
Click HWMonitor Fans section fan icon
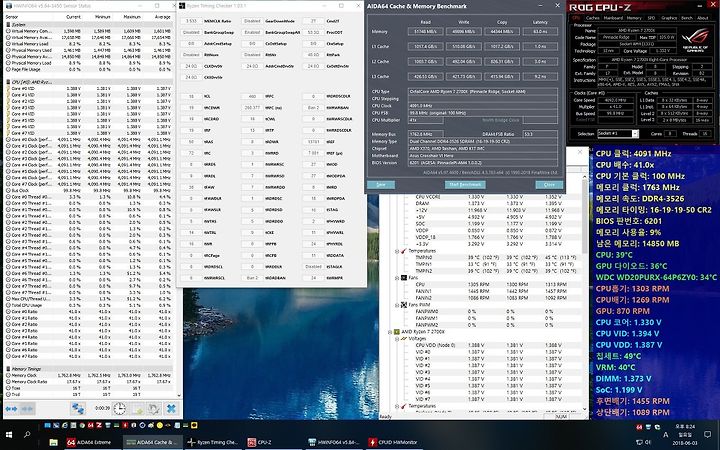404,278
